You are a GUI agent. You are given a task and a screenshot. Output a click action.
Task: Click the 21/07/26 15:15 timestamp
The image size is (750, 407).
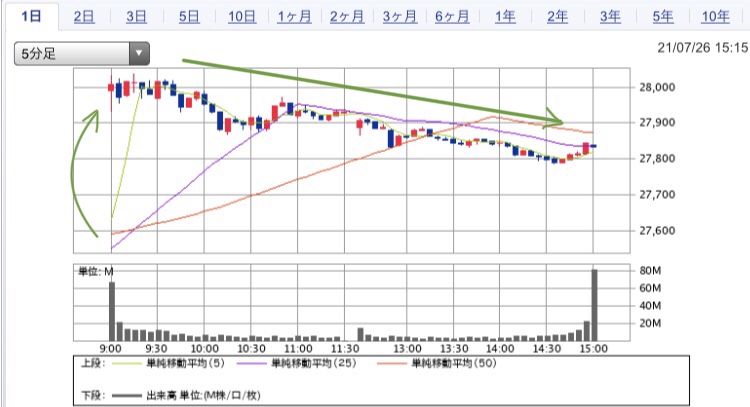coord(702,48)
